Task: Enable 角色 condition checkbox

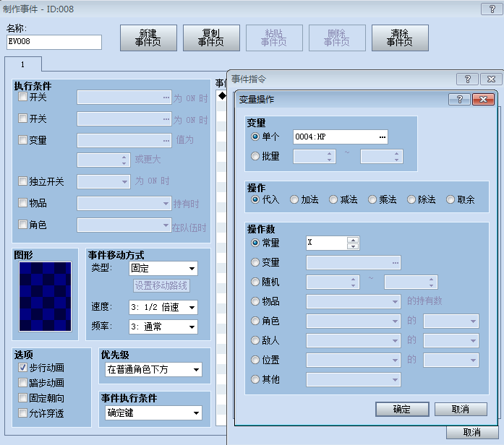Action: (x=22, y=225)
